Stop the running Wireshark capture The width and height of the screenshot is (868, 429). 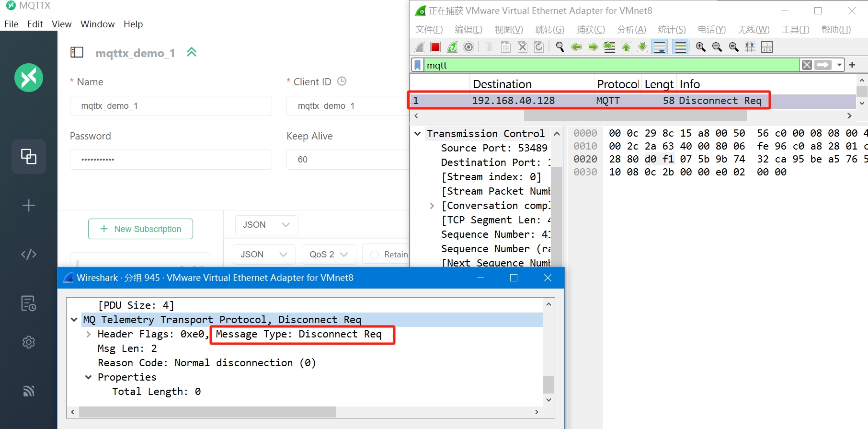point(435,47)
